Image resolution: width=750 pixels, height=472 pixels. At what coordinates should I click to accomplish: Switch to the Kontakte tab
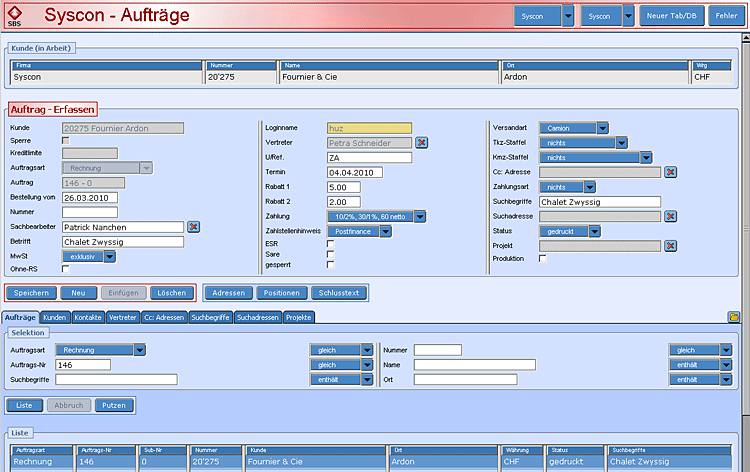click(x=87, y=317)
